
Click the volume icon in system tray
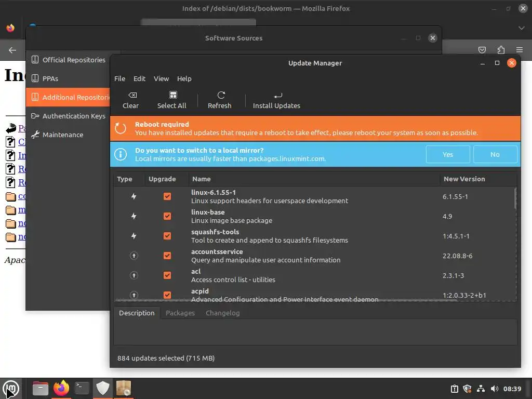(x=495, y=389)
